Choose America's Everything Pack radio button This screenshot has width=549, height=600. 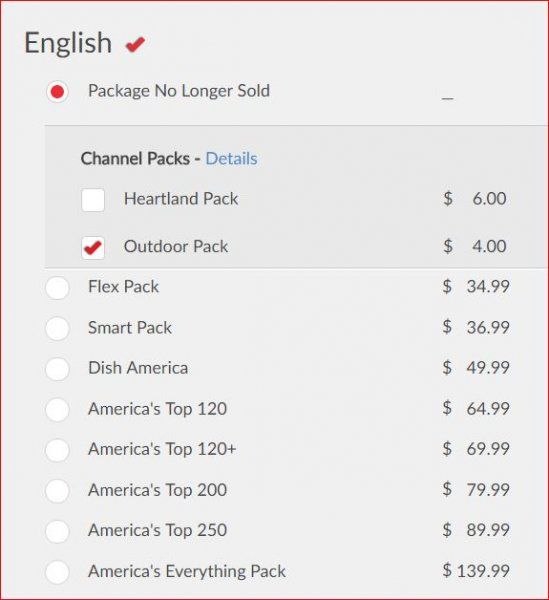tap(57, 572)
